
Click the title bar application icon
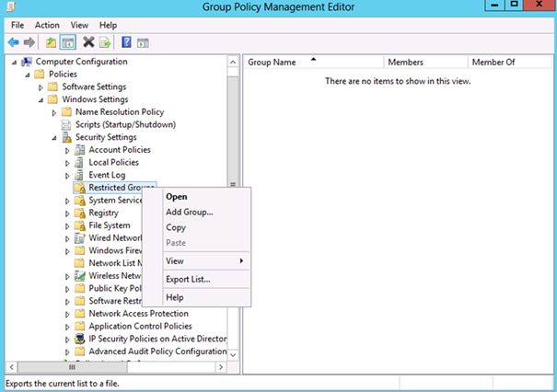[11, 6]
